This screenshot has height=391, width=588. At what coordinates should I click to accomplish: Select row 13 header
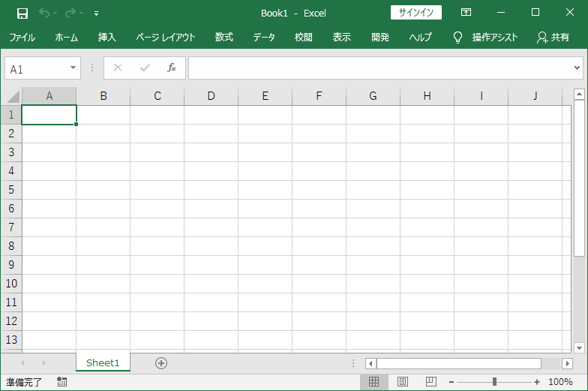coord(11,339)
